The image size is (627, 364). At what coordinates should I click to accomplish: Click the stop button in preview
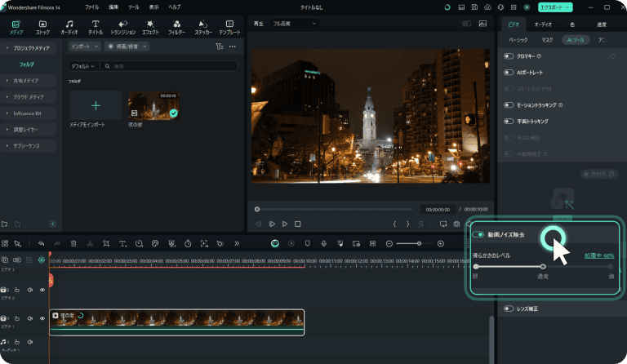click(297, 224)
